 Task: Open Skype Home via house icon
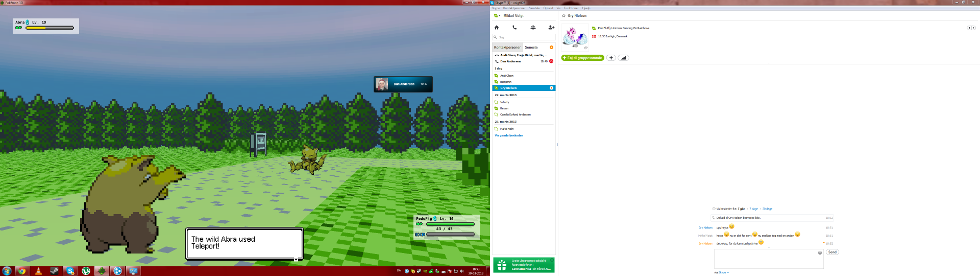coord(496,28)
